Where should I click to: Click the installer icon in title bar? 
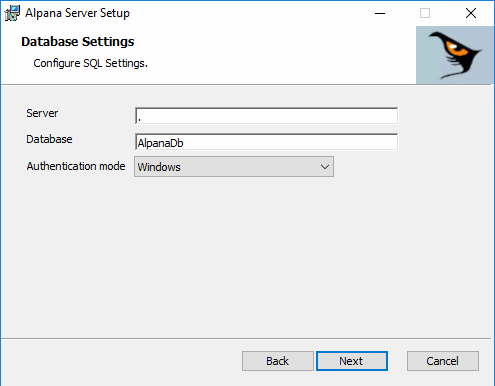[x=12, y=13]
